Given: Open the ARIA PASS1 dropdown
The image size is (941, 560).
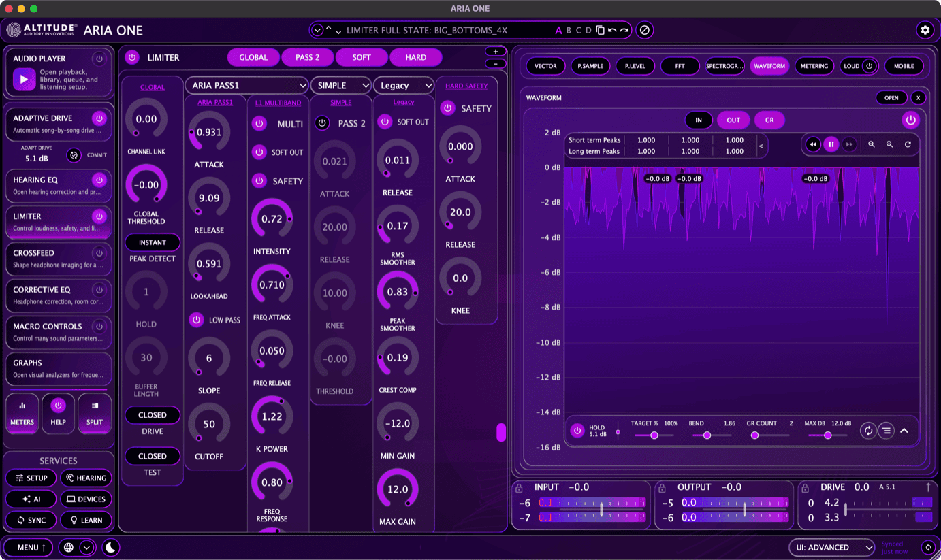Looking at the screenshot, I should pyautogui.click(x=246, y=85).
